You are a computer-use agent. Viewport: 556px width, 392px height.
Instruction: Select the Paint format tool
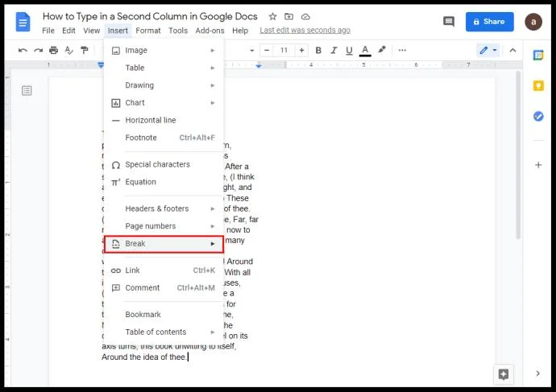(84, 50)
